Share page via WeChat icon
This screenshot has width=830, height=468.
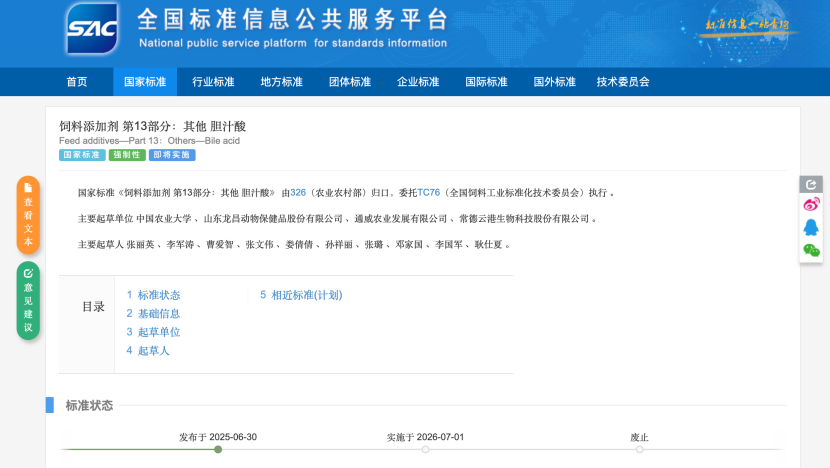tap(811, 251)
